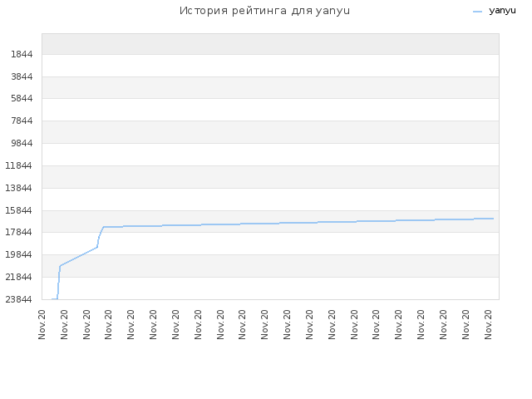The image size is (532, 399).
Task: Click the corner where the line flattens out
Action: pyautogui.click(x=103, y=227)
